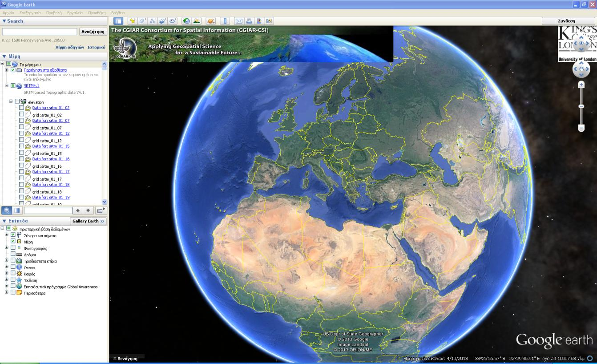The width and height of the screenshot is (597, 364).
Task: Move selected place up with arrow
Action: tap(78, 210)
